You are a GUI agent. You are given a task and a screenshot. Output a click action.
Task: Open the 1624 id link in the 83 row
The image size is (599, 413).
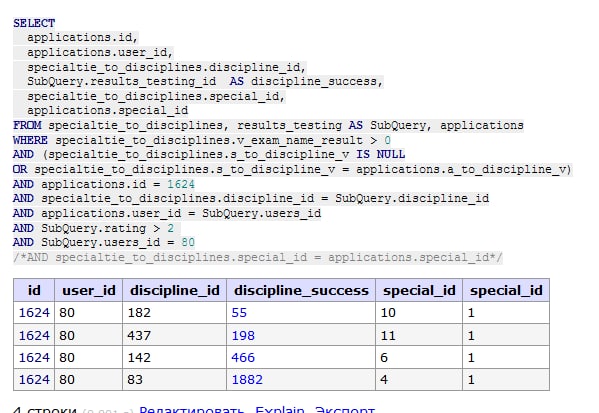click(34, 380)
